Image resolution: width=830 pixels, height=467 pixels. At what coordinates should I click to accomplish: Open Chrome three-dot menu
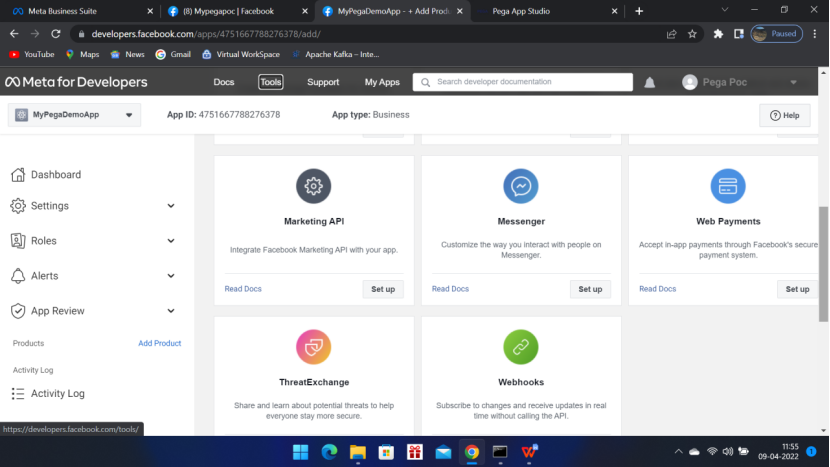[x=815, y=34]
